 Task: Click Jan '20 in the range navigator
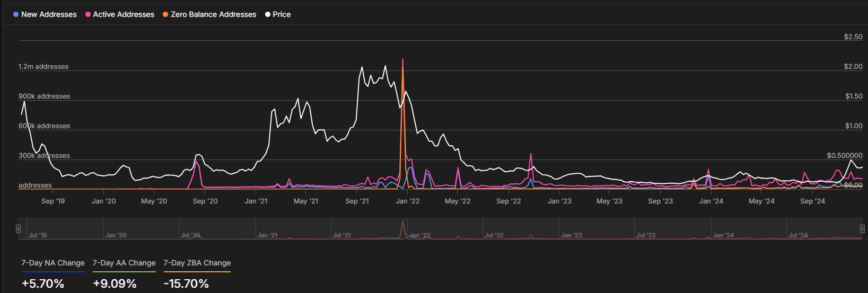click(116, 235)
